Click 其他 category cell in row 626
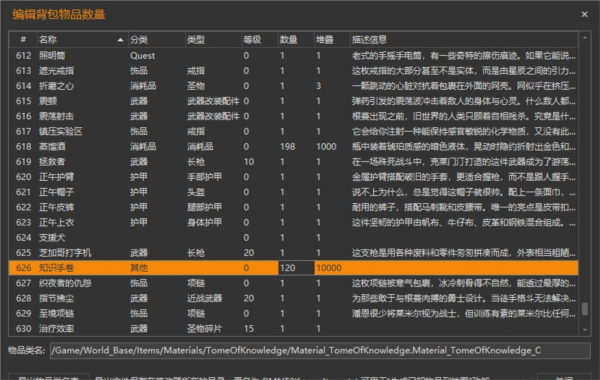The image size is (600, 380). pos(139,268)
